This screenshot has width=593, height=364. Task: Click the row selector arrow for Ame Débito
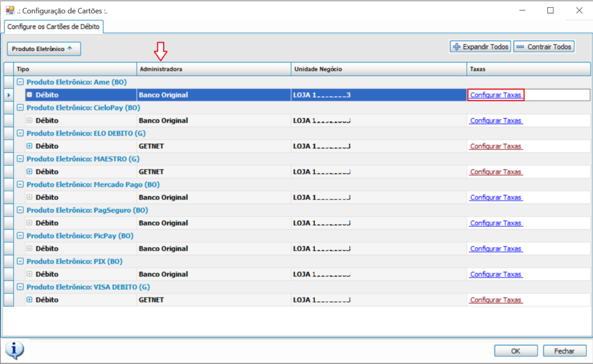point(9,95)
